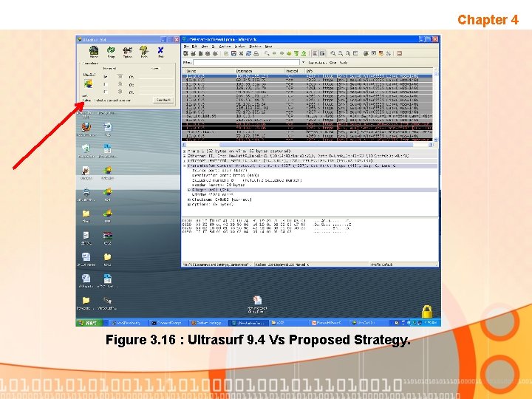Click the UltraSurf globe logo icon

tap(88, 83)
